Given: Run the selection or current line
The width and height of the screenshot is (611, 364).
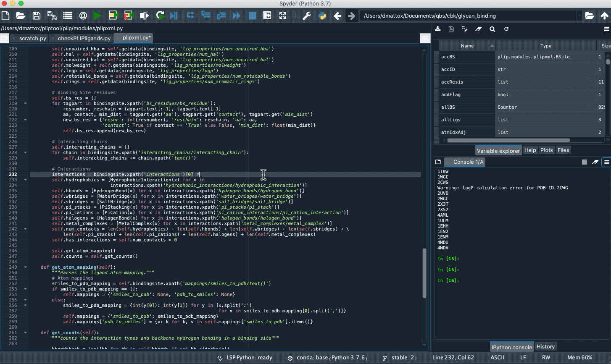Looking at the screenshot, I should [144, 16].
